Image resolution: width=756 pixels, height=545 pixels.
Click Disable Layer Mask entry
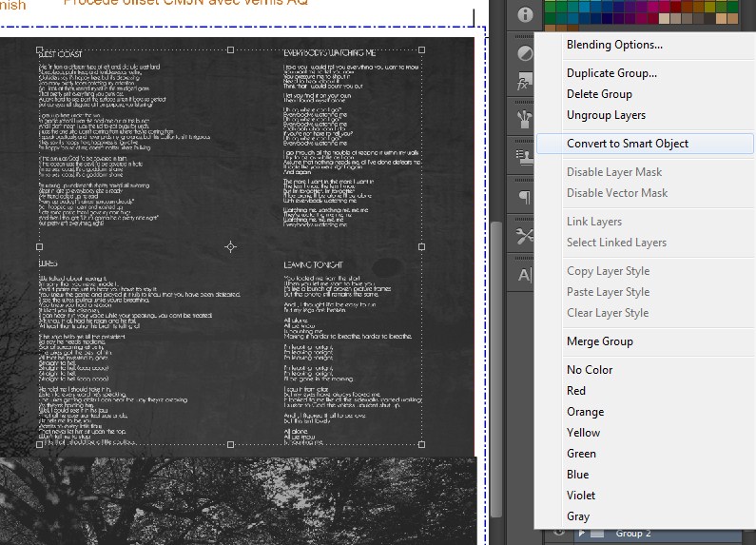(614, 172)
